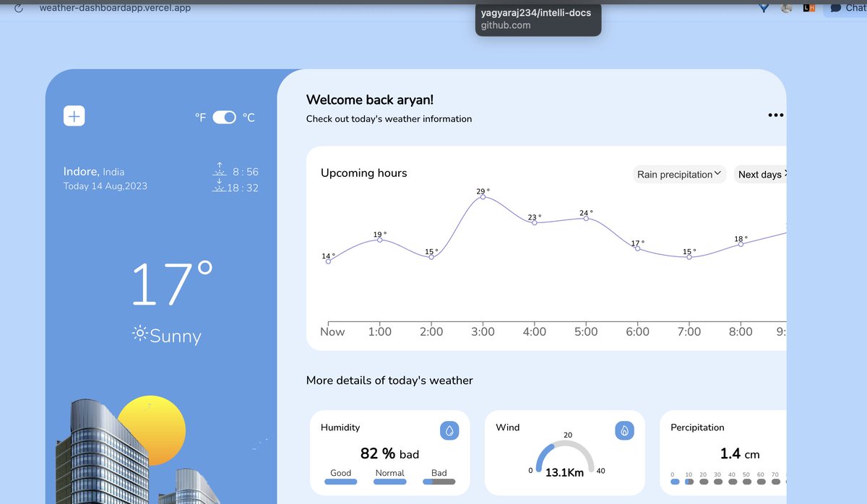The height and width of the screenshot is (504, 867).
Task: Expand the Next days forecast
Action: tap(760, 174)
